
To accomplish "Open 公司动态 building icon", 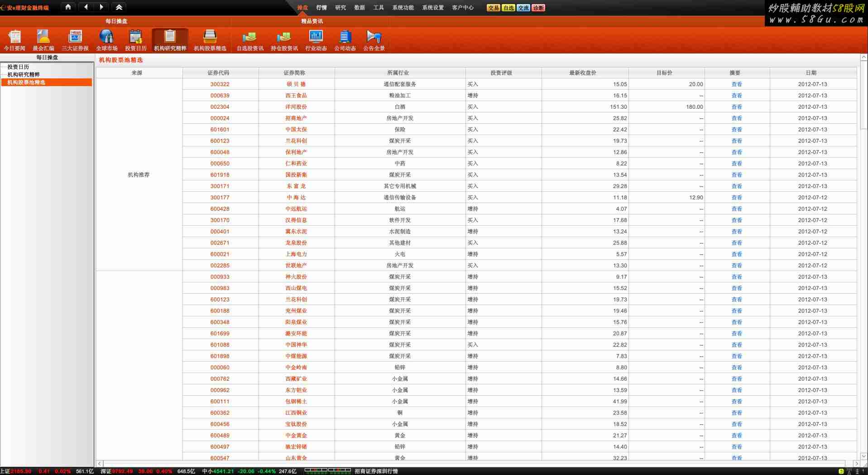I will [x=345, y=40].
